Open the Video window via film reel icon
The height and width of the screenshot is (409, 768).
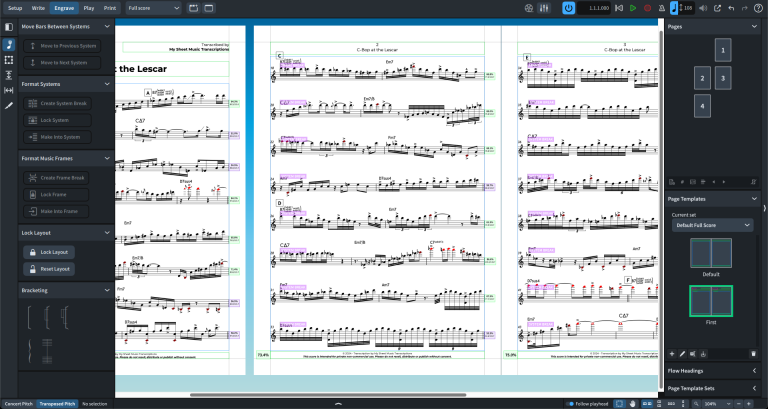point(528,8)
